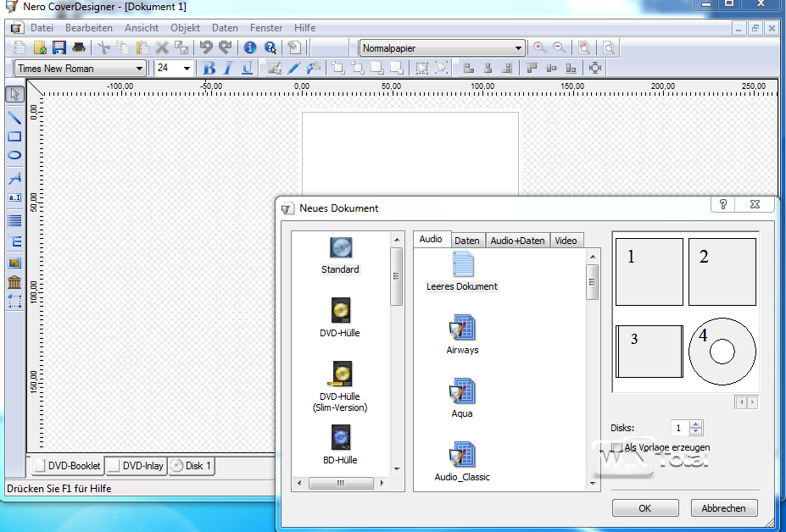
Task: Zoom in with the plus magnifier
Action: click(539, 48)
